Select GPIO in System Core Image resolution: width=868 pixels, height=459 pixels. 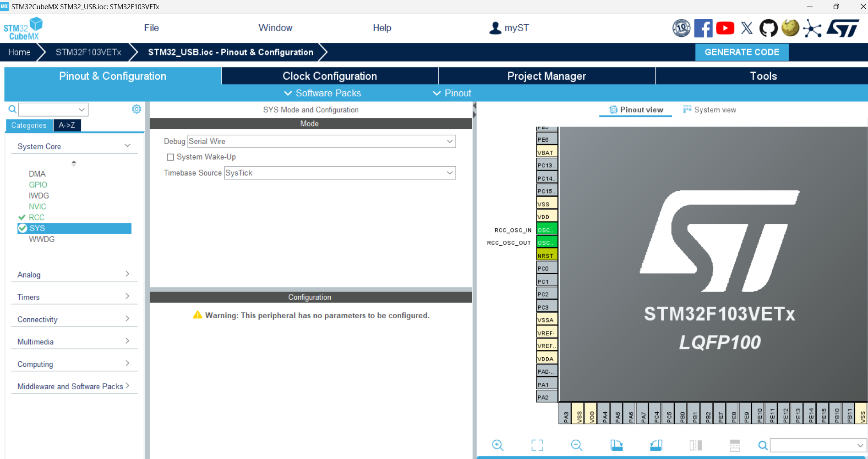tap(38, 185)
